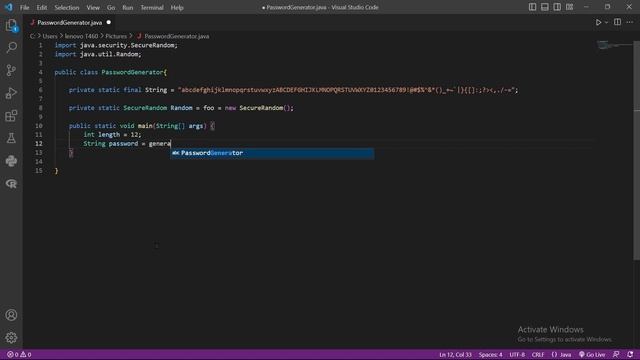Click the editor minimap

(x=614, y=44)
